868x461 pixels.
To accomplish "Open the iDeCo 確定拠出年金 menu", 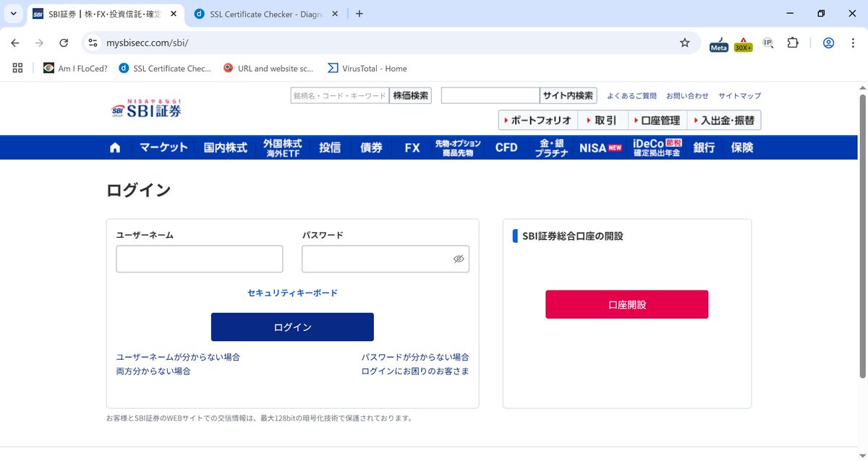I will coord(657,147).
